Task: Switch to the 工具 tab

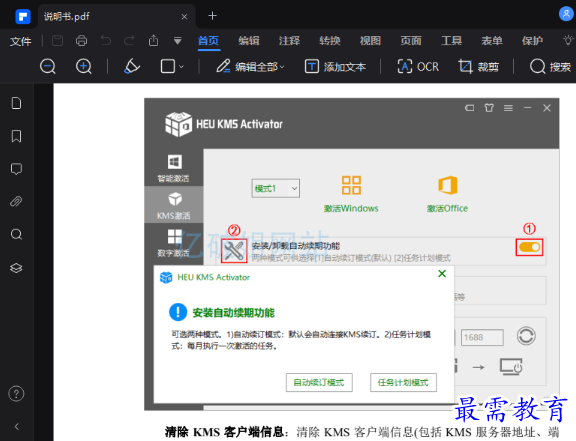Action: click(451, 41)
